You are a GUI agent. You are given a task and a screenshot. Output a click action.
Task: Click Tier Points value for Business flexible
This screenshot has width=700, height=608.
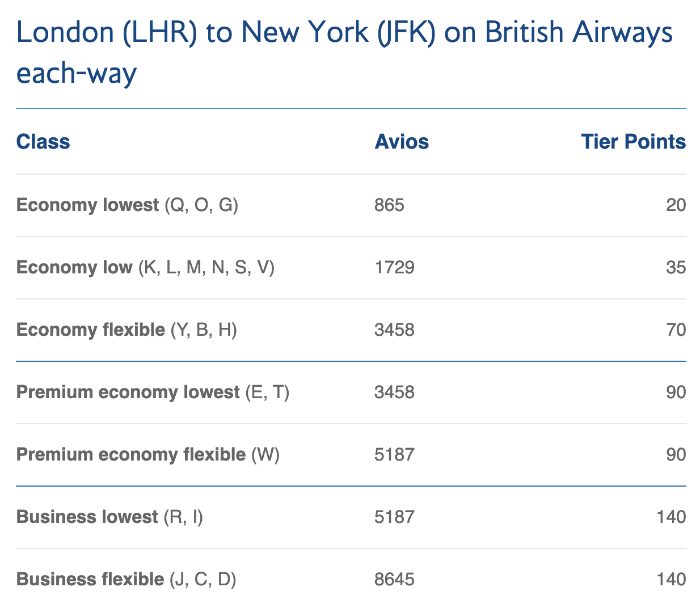(x=671, y=579)
